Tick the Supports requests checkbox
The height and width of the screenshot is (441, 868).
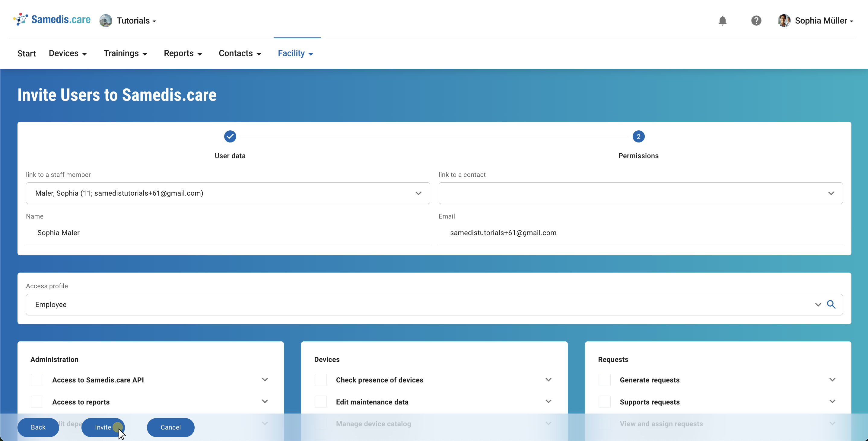pyautogui.click(x=605, y=402)
